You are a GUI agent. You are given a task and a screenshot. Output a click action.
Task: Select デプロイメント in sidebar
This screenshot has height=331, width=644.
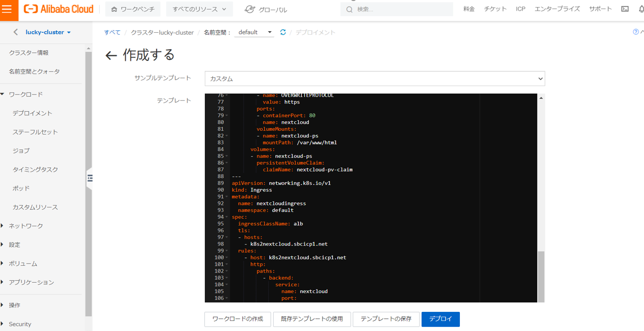[32, 113]
